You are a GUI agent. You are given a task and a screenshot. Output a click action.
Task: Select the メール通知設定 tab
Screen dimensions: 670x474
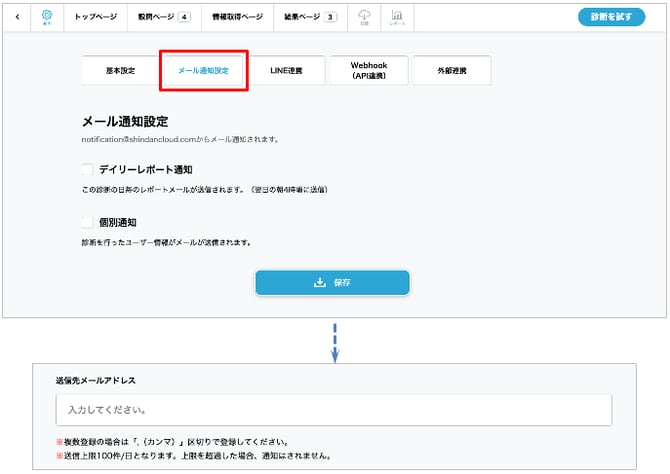pos(203,71)
